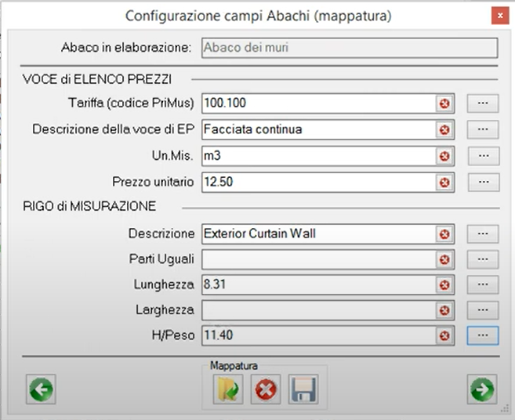This screenshot has width=515, height=420.
Task: Open browse options for H/Peso field
Action: pyautogui.click(x=483, y=335)
